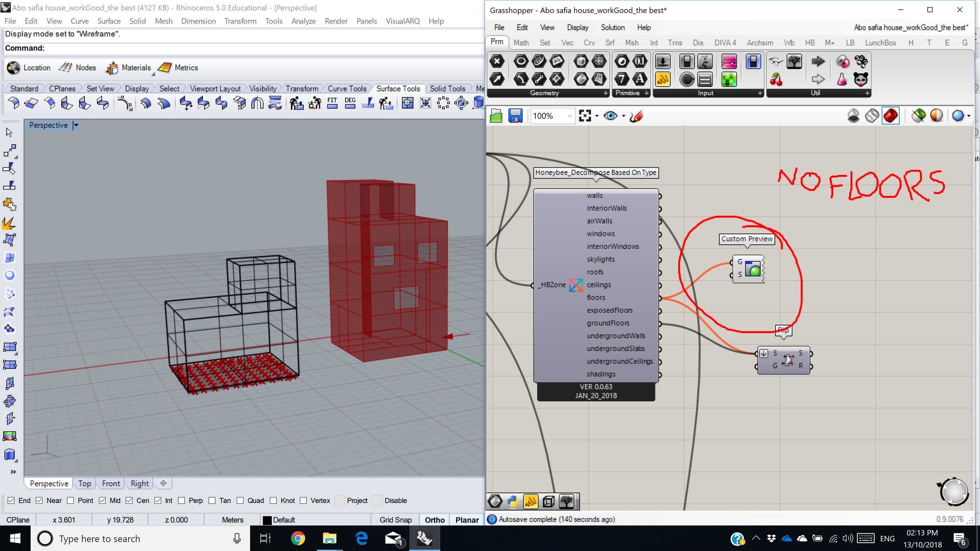
Task: Click the Zoom Extents canvas icon
Action: coord(585,115)
